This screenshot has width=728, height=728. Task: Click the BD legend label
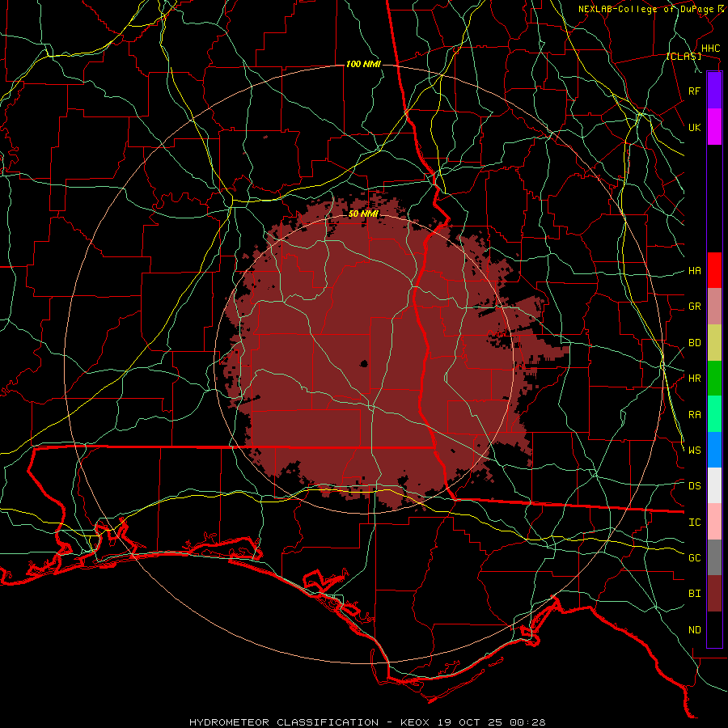click(694, 343)
